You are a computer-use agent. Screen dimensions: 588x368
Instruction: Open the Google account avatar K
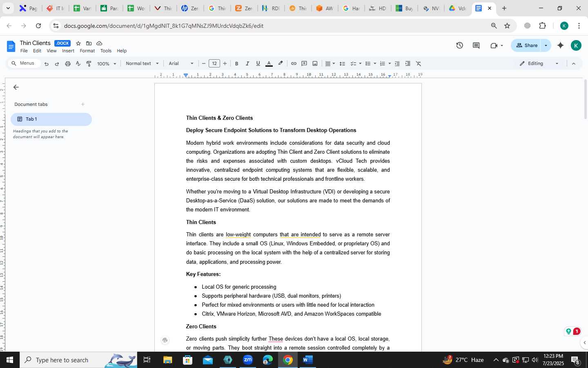click(576, 45)
